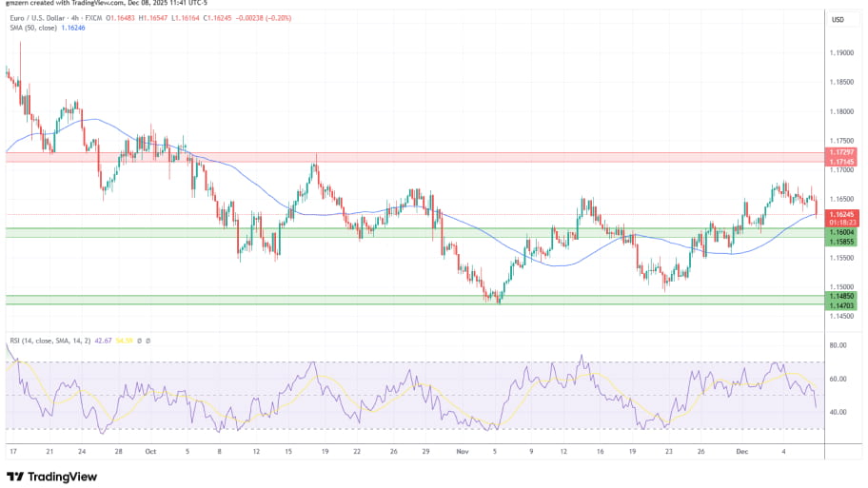Image resolution: width=868 pixels, height=488 pixels.
Task: Click the 1.18000 price axis tick
Action: tap(841, 111)
